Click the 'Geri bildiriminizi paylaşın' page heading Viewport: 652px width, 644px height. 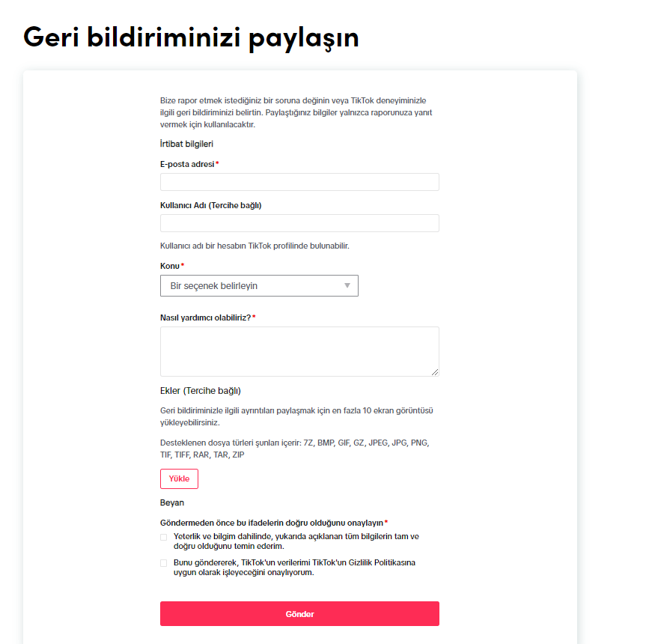192,36
